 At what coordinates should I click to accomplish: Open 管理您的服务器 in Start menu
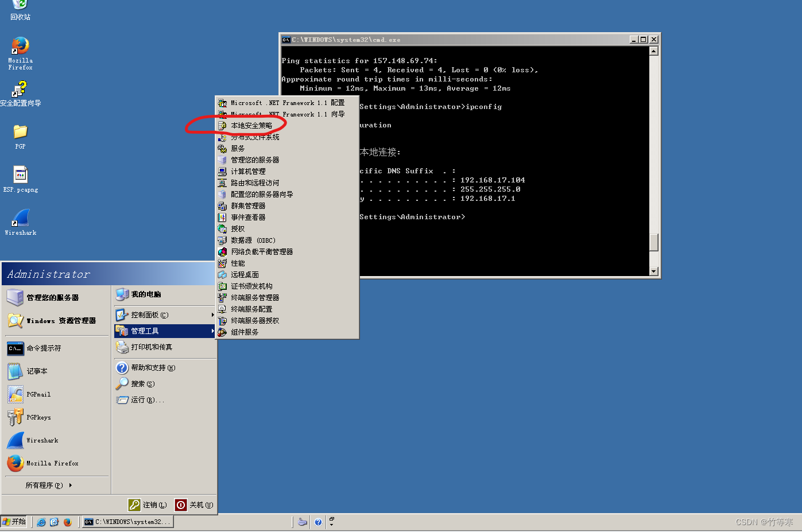(56, 298)
